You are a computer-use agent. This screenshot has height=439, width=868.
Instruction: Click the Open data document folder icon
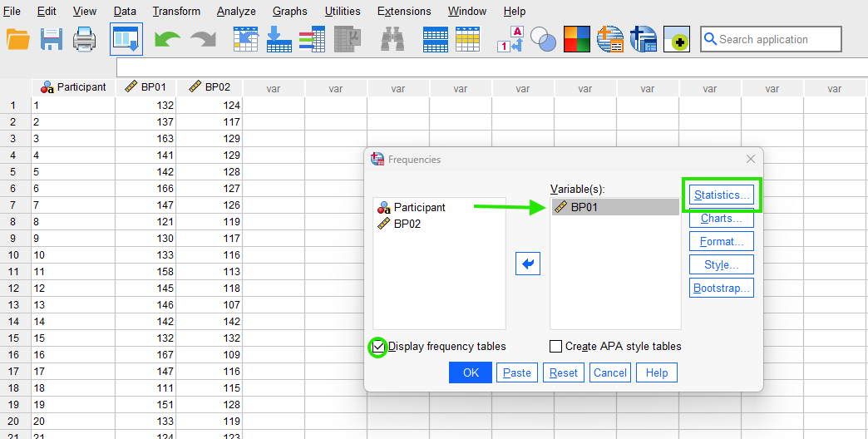coord(17,39)
